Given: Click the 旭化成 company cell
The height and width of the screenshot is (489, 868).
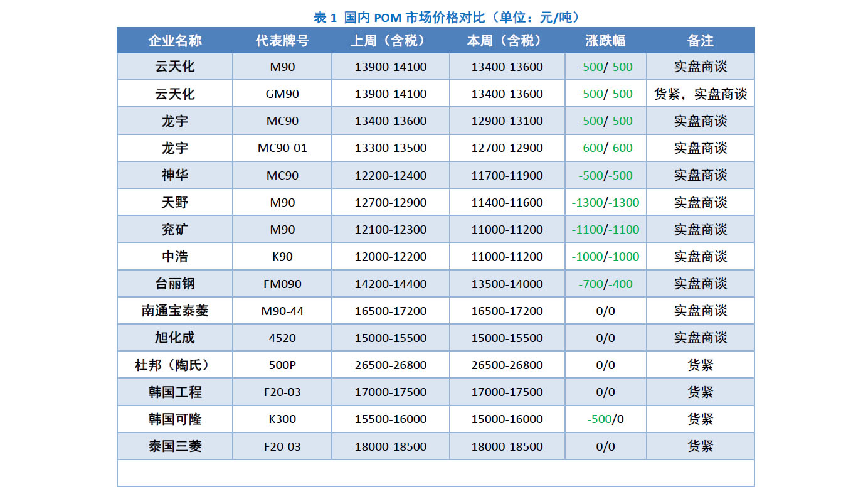Looking at the screenshot, I should pos(175,338).
